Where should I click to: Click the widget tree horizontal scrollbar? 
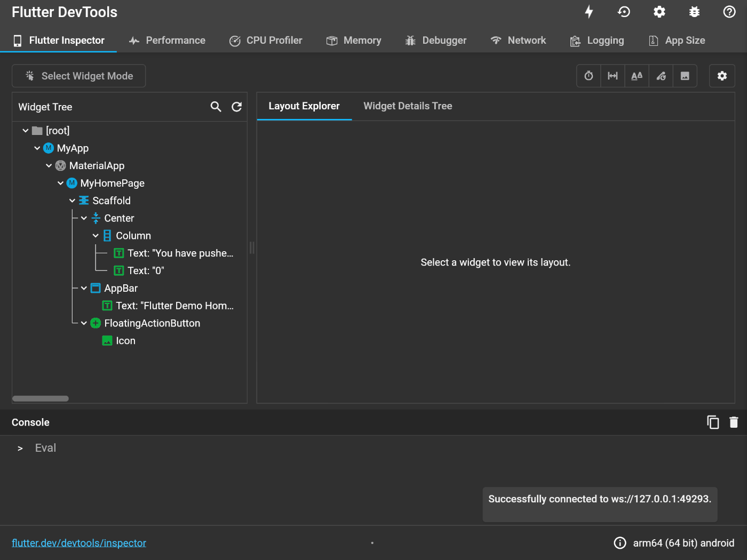(x=41, y=398)
